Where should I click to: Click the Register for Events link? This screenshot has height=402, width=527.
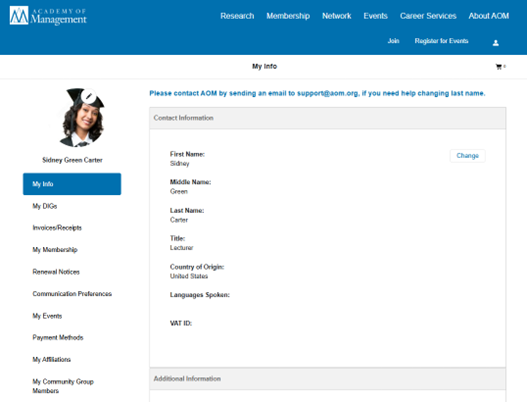(441, 41)
